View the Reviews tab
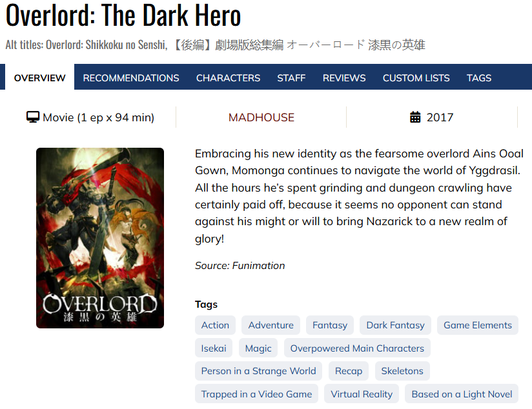Viewport: 532px width, 409px height. tap(344, 77)
